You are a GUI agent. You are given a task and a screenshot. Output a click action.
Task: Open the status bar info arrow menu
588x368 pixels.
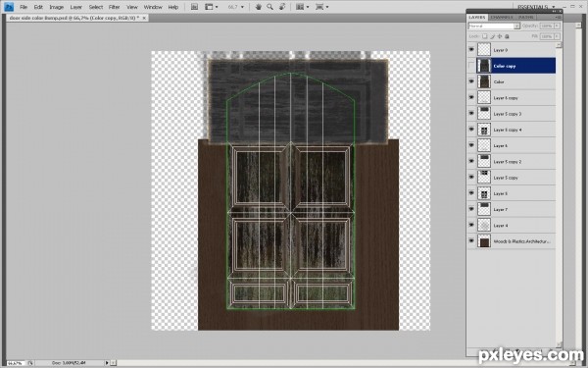[107, 363]
